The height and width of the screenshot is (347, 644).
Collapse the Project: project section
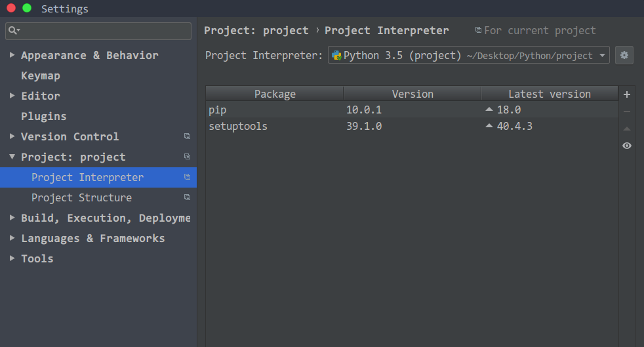tap(12, 157)
